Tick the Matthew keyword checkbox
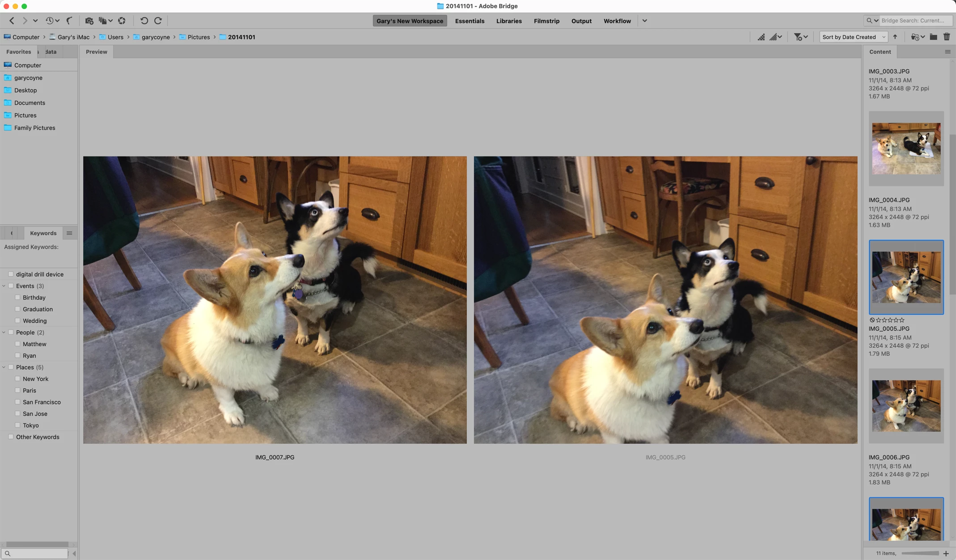956x560 pixels. pyautogui.click(x=17, y=344)
